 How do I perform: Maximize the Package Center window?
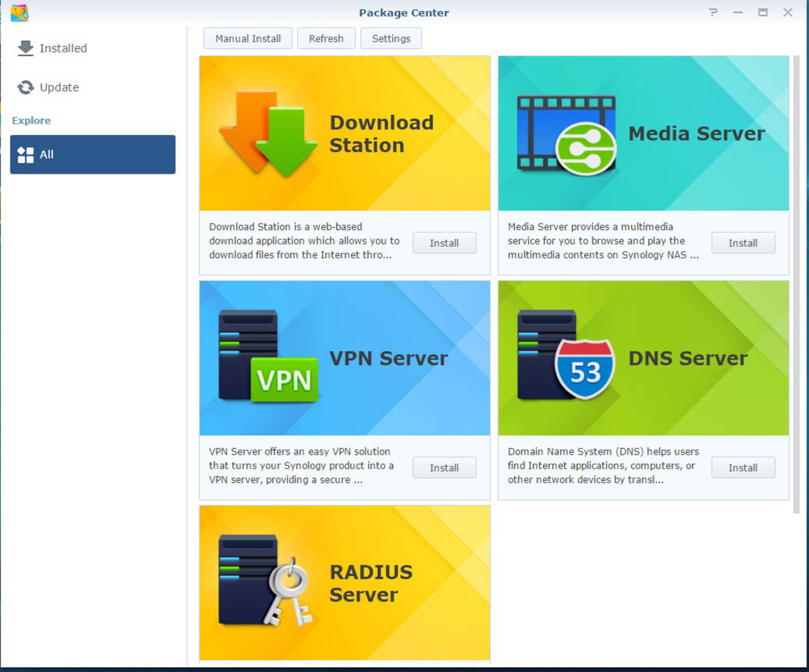coord(763,12)
